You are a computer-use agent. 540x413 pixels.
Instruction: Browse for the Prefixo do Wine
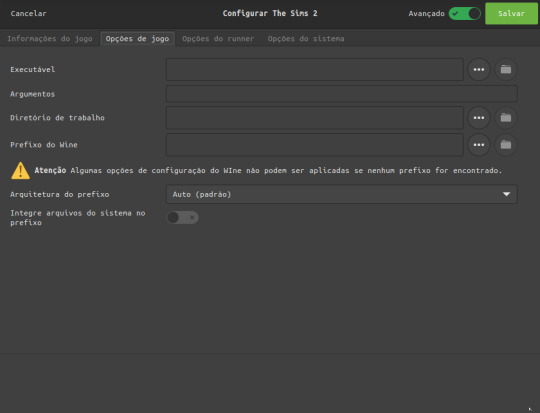pyautogui.click(x=479, y=145)
